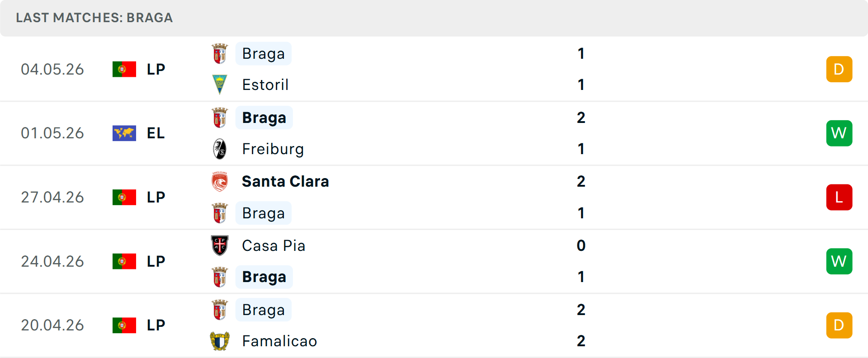Open the win badge for Braga vs Freiburg

coord(839,133)
